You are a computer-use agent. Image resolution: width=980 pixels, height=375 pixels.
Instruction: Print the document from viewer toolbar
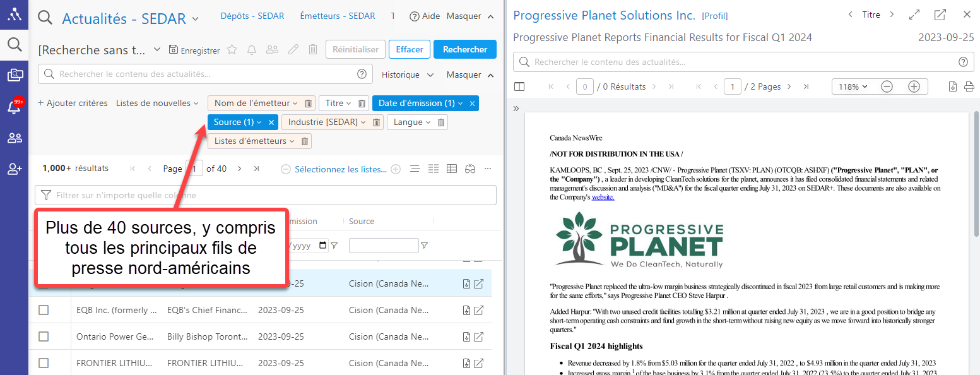[969, 86]
